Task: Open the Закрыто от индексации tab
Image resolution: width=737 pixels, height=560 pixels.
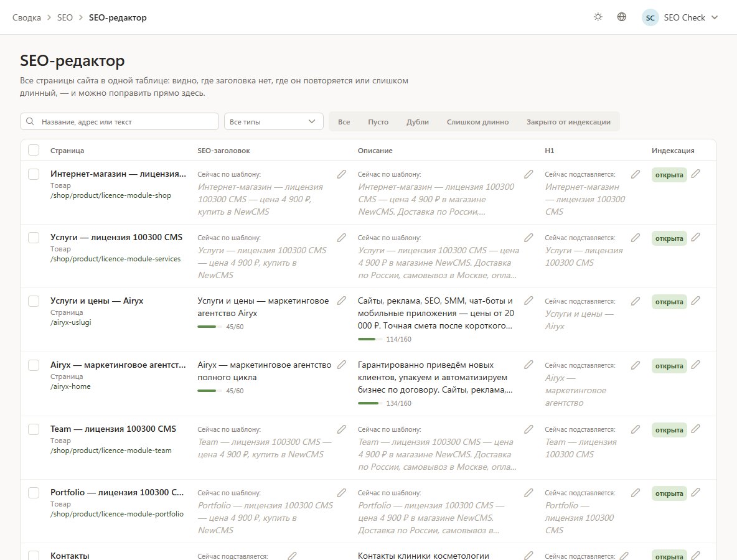Action: tap(568, 122)
